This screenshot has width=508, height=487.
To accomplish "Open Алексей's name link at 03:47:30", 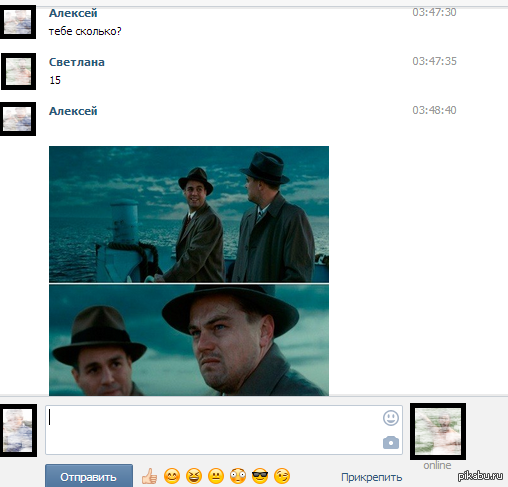I will coord(73,13).
